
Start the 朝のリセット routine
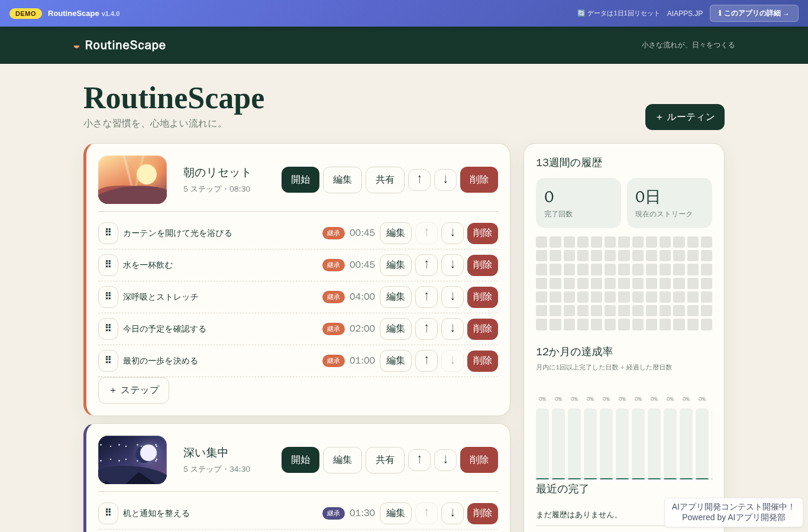(300, 180)
